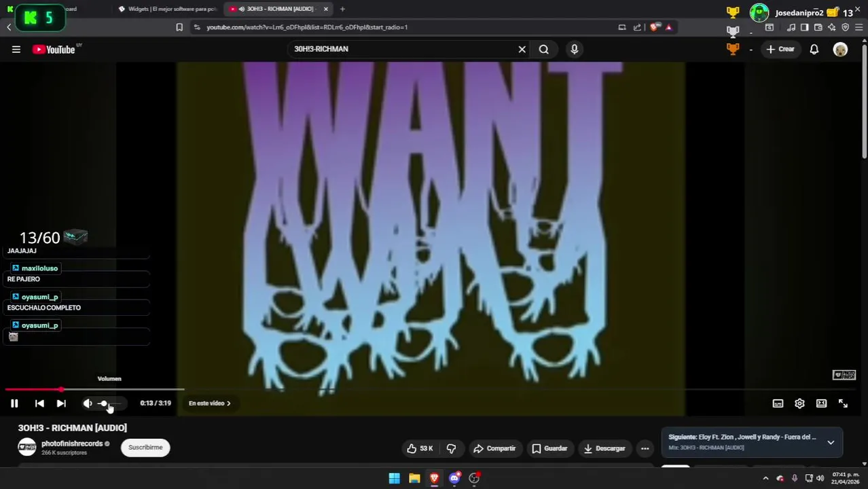Click the Suscribirme button

(x=145, y=448)
